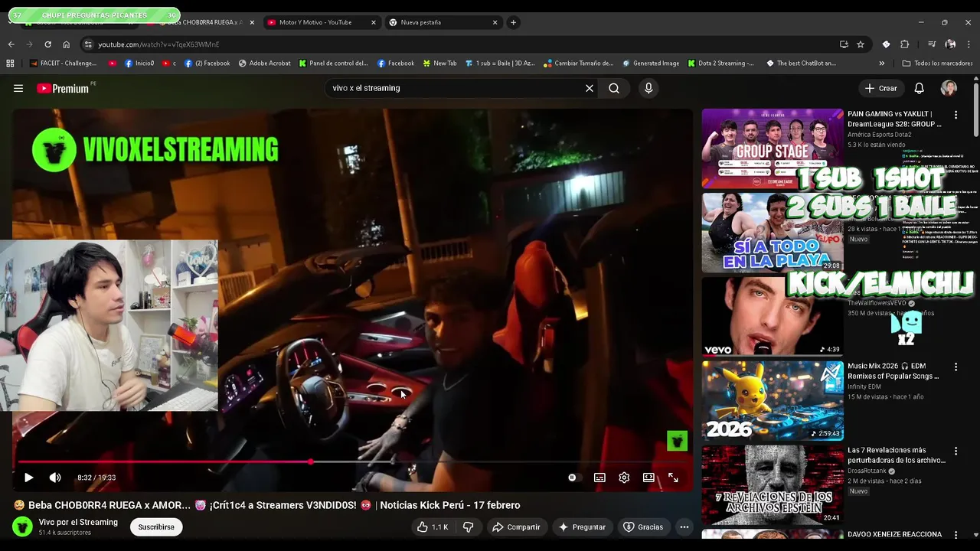Open the Adobe Acrobat bookmark

click(264, 64)
